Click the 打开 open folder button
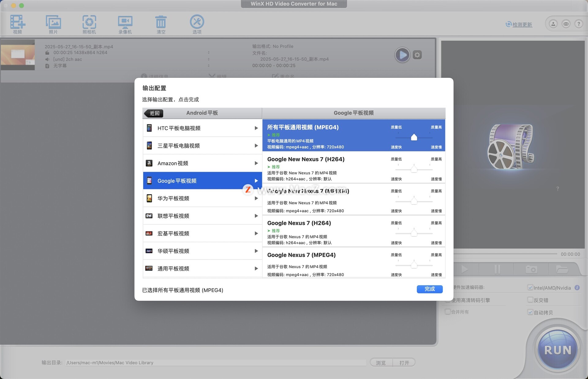The height and width of the screenshot is (379, 588). tap(404, 362)
